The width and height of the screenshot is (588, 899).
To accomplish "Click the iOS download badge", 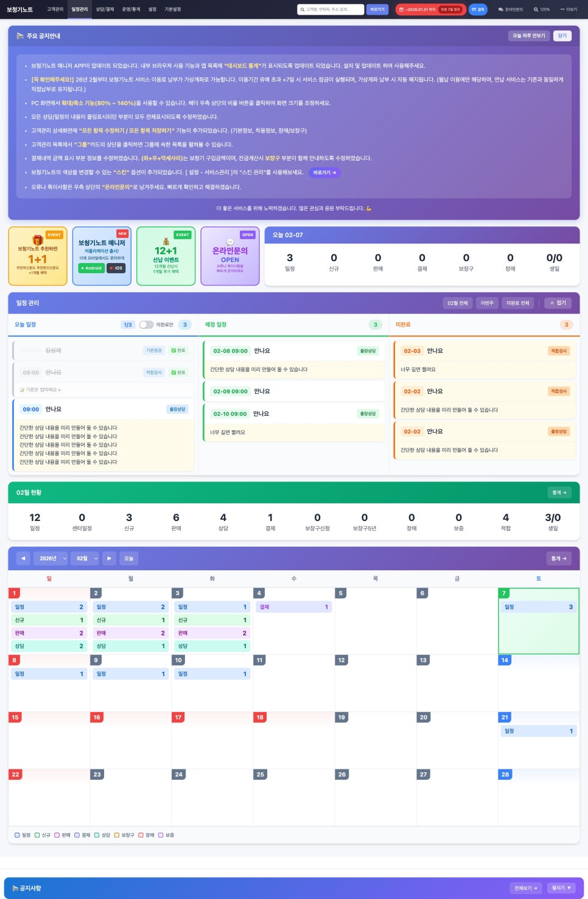I will (x=116, y=268).
